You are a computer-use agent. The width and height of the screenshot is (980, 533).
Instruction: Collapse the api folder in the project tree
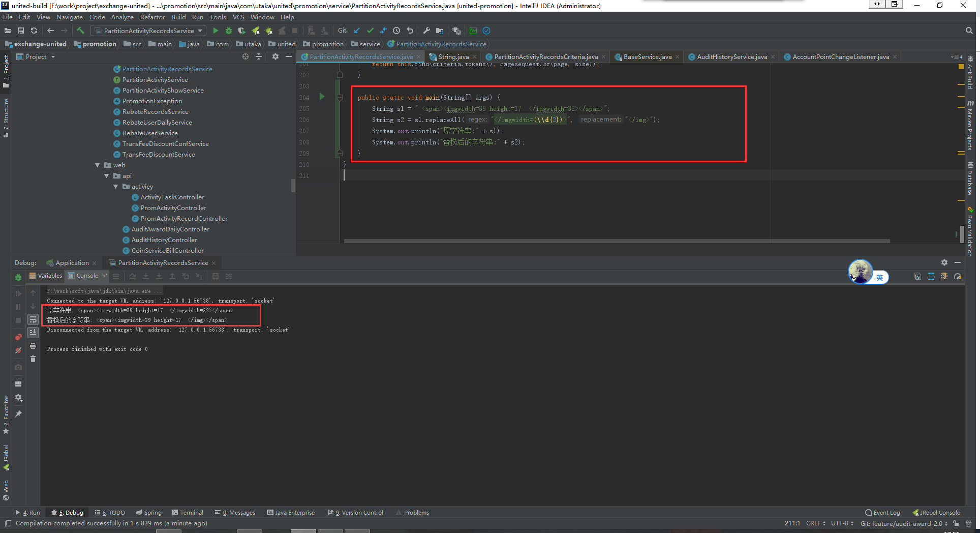(107, 176)
